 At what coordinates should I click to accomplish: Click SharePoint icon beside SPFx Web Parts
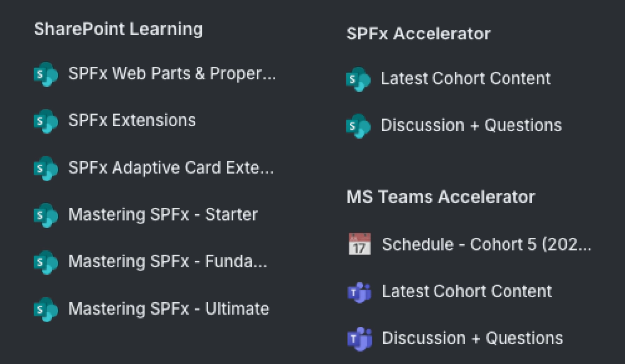46,74
